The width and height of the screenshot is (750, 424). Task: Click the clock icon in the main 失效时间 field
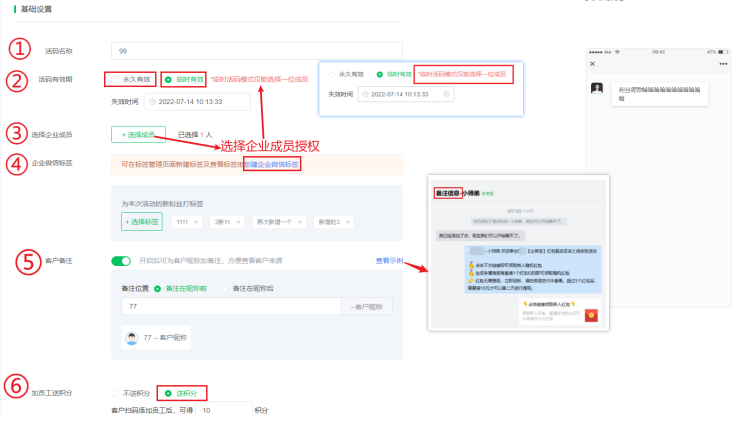[x=153, y=101]
